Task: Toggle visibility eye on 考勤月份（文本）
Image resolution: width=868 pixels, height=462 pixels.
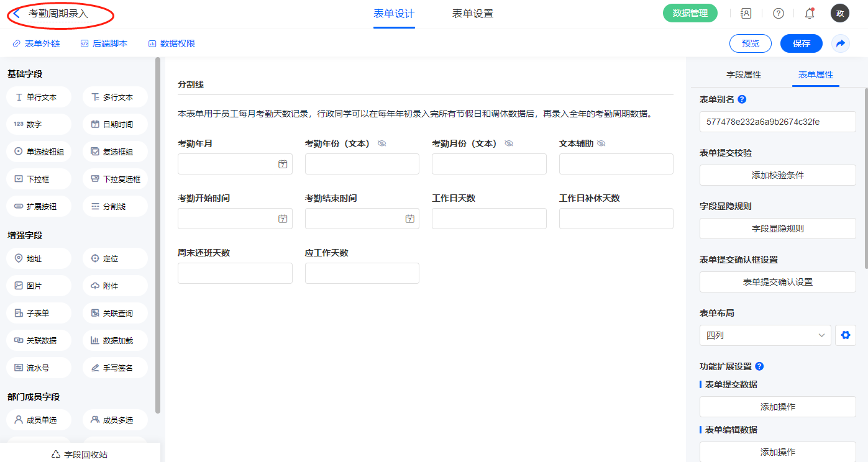Action: pyautogui.click(x=509, y=143)
